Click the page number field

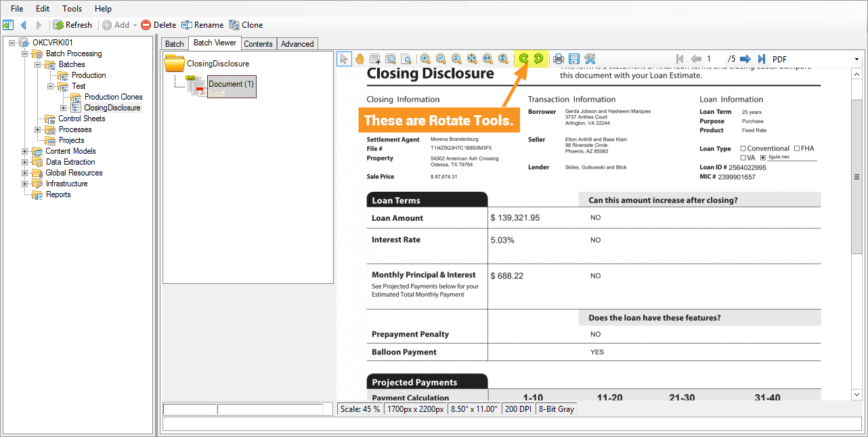714,59
